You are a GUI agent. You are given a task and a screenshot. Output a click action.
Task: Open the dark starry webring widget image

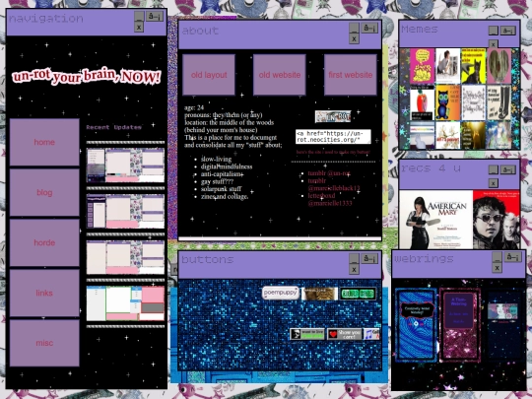click(502, 311)
